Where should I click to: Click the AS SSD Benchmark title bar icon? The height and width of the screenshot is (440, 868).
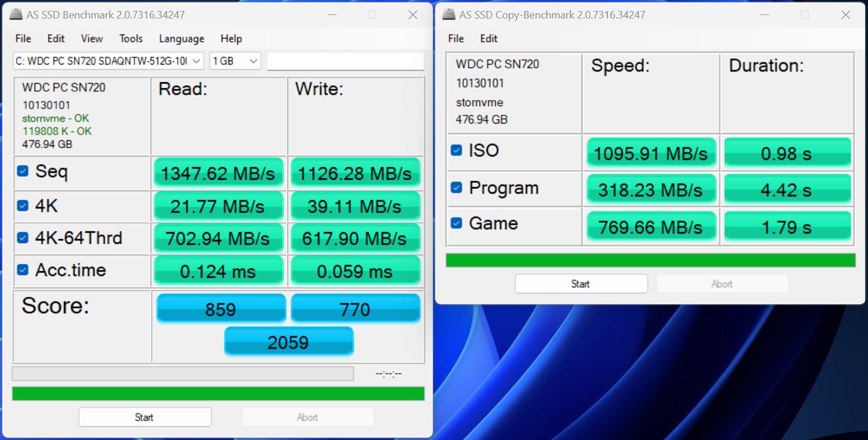16,15
